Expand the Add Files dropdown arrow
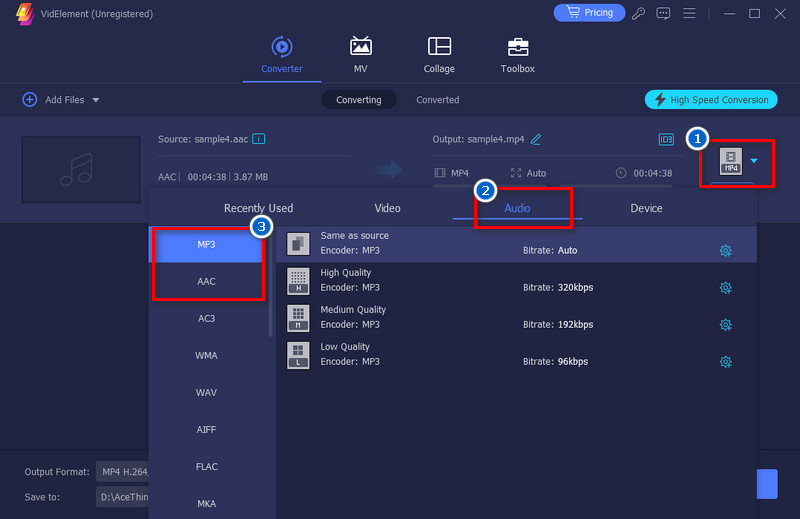Viewport: 800px width, 519px height. tap(96, 100)
